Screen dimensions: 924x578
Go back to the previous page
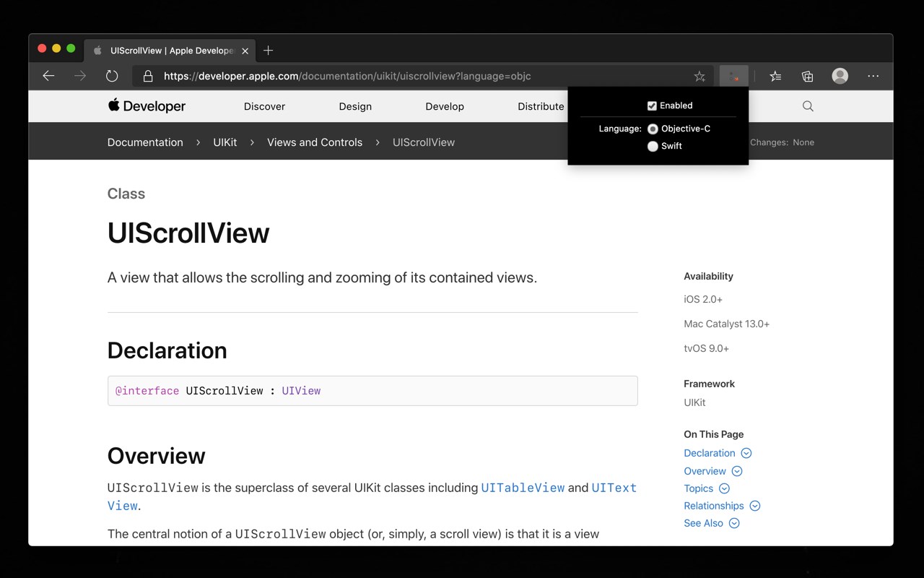(48, 76)
